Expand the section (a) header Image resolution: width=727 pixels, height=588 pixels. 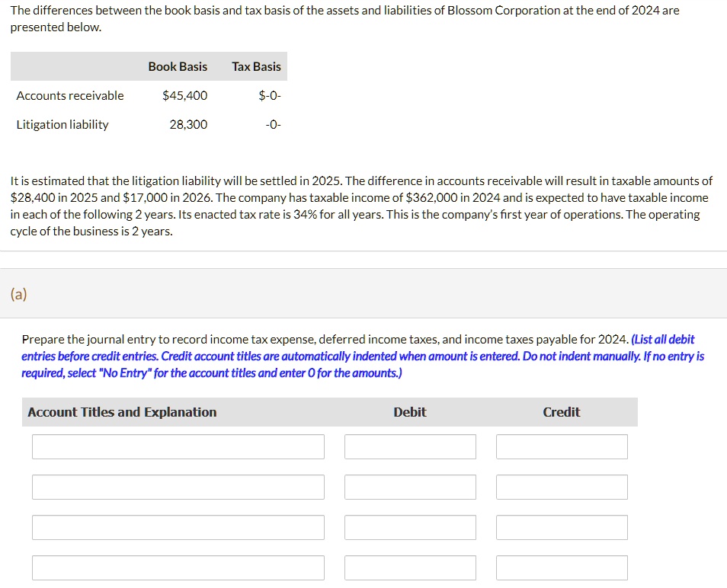17,293
